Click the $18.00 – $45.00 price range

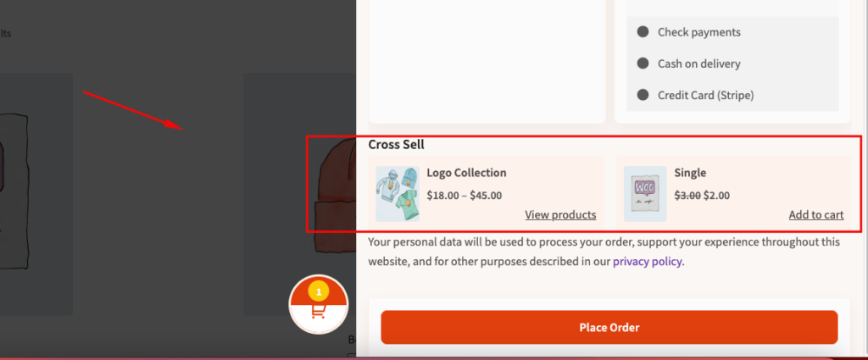click(464, 195)
